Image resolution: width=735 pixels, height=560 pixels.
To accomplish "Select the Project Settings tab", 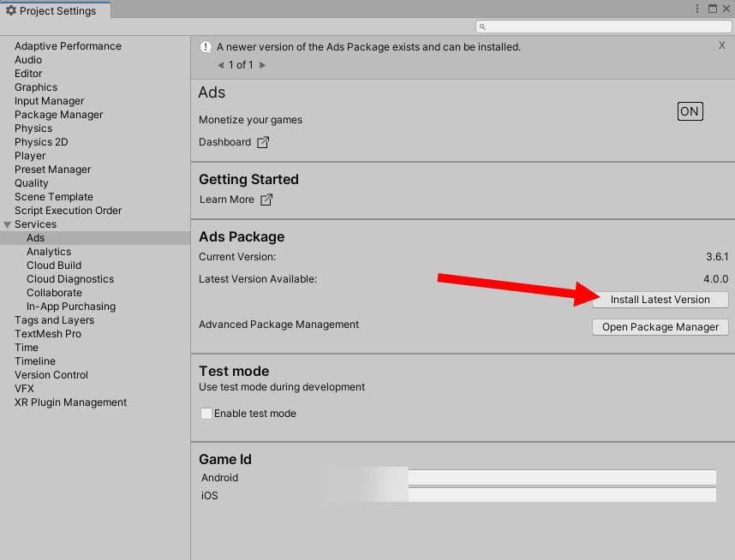I will tap(56, 10).
